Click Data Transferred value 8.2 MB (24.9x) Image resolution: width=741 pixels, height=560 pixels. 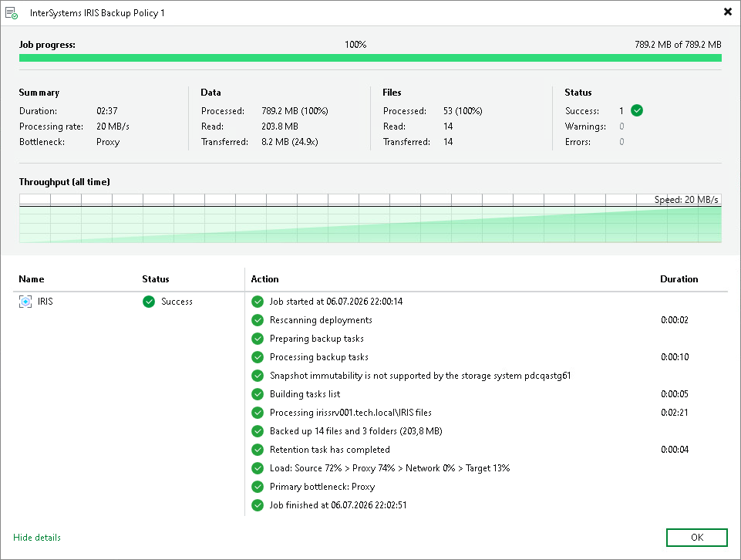coord(289,142)
